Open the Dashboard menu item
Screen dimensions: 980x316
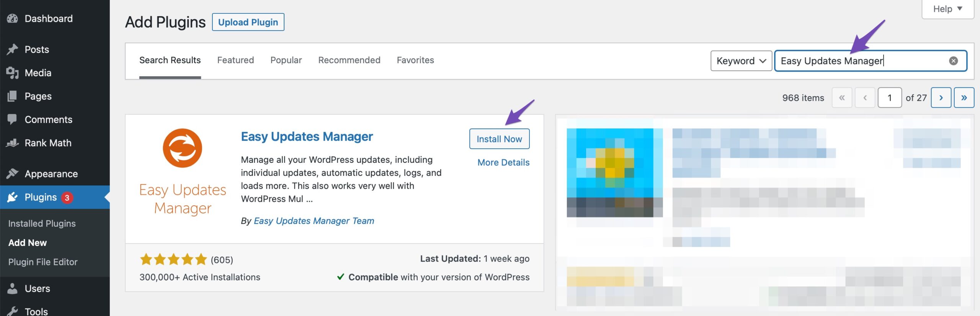55,18
